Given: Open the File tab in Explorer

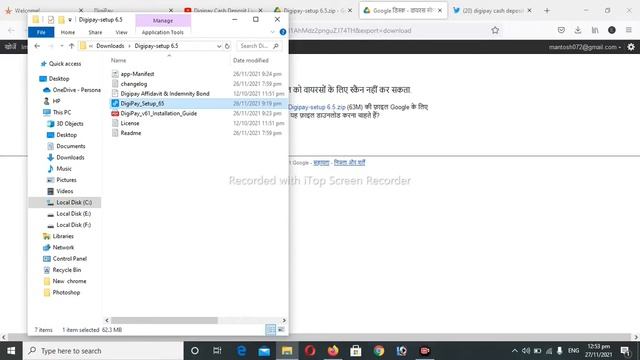Looking at the screenshot, I should point(41,32).
